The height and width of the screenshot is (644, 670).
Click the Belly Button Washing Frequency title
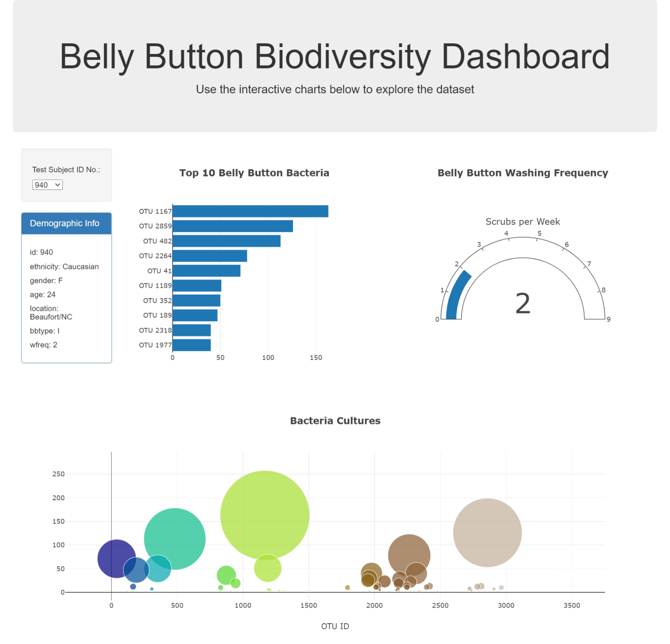(522, 173)
